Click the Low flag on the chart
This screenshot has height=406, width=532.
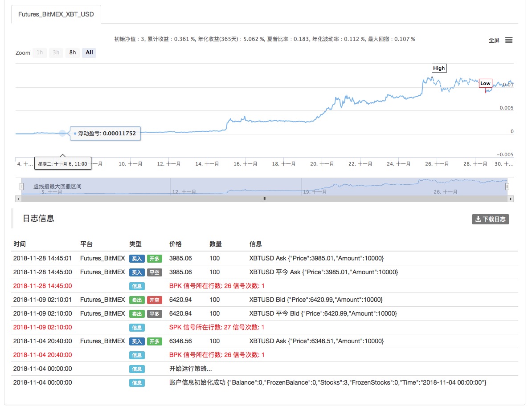(485, 83)
